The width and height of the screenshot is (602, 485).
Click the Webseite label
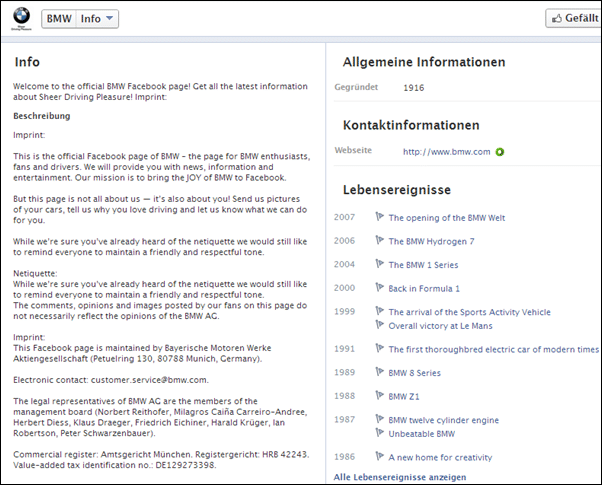point(353,150)
